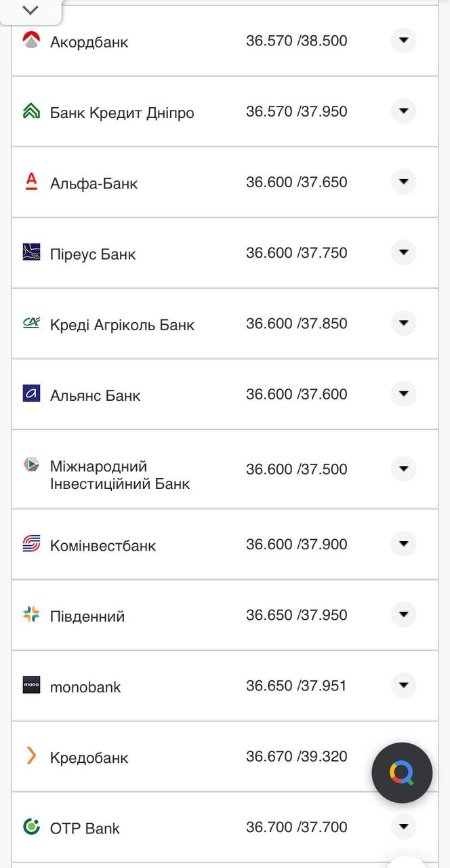Click the red Альфа-Банк letter A icon
This screenshot has height=868, width=450.
point(30,182)
